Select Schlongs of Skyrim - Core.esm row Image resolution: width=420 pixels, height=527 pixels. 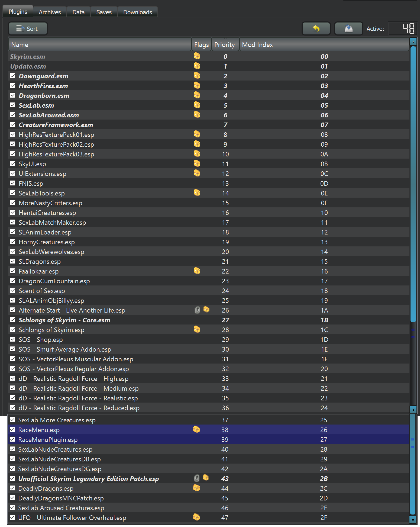pos(209,320)
